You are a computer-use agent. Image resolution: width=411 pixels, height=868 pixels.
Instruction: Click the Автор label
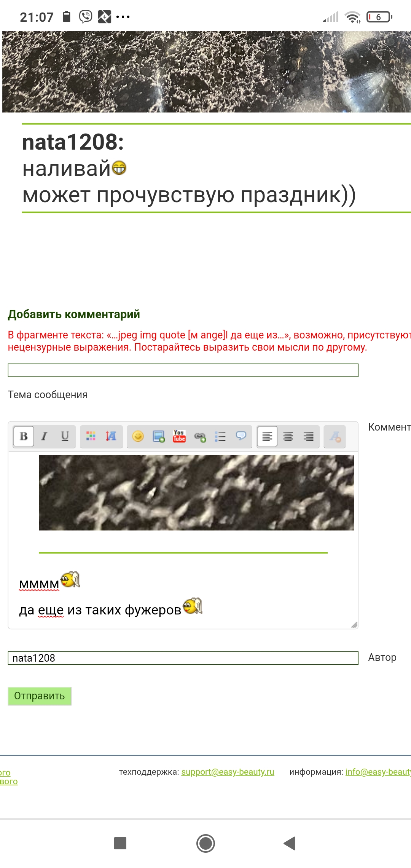coord(382,657)
